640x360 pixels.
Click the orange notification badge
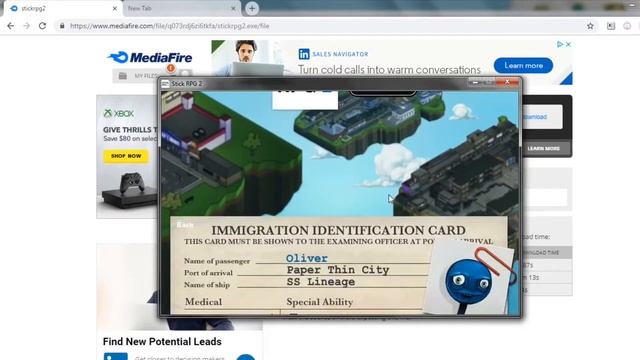(x=171, y=68)
